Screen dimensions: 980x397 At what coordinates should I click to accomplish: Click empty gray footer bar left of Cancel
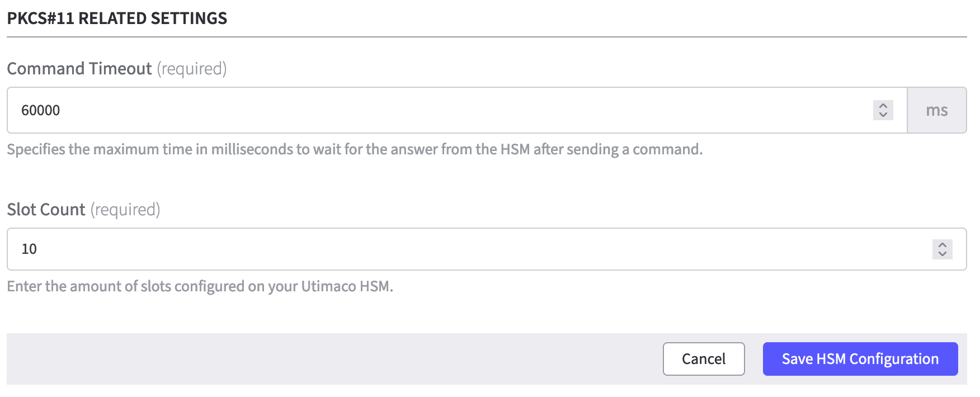click(x=336, y=359)
